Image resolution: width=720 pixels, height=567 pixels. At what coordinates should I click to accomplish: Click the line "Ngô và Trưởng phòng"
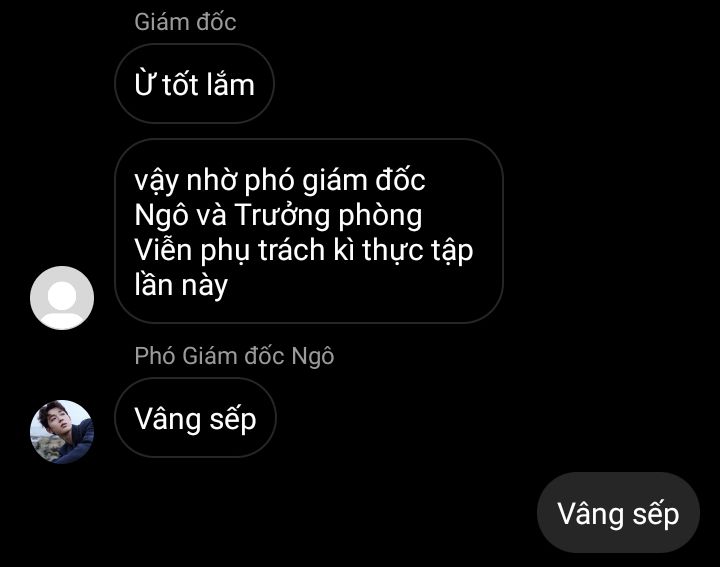pos(278,215)
